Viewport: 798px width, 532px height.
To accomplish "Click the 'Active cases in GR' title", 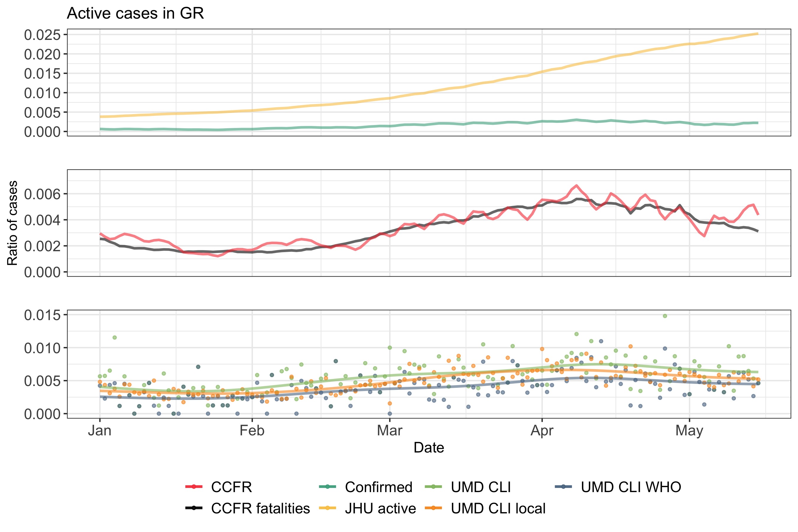I will pos(135,14).
